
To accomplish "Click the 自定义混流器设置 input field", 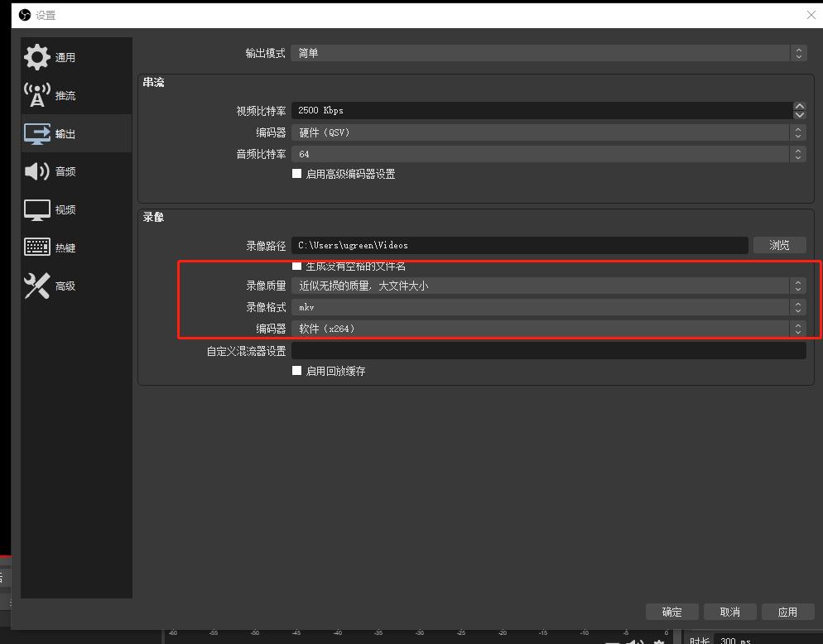I will pos(546,350).
